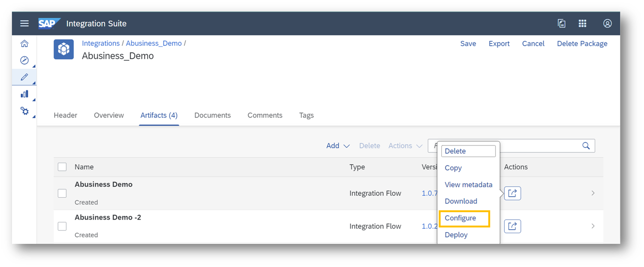
Task: Click the Abusiness_Demo package title heading
Action: point(118,56)
